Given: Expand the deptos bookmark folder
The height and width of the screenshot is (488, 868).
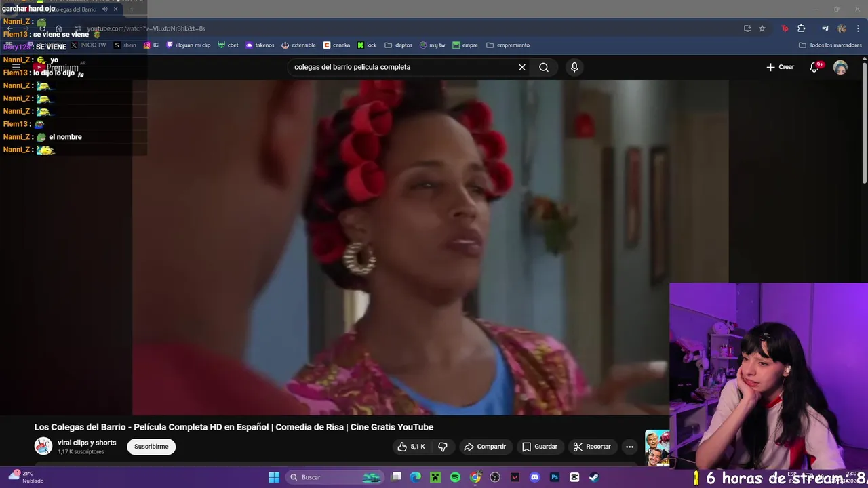Looking at the screenshot, I should (x=398, y=45).
